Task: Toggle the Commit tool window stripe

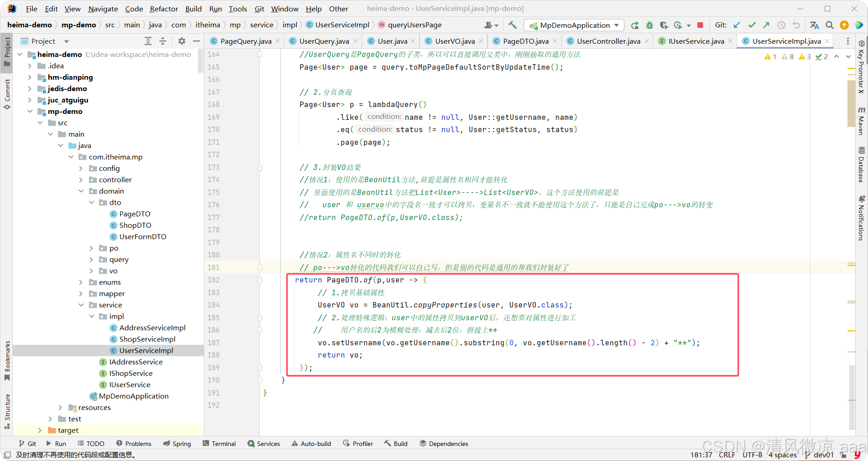Action: pos(7,94)
